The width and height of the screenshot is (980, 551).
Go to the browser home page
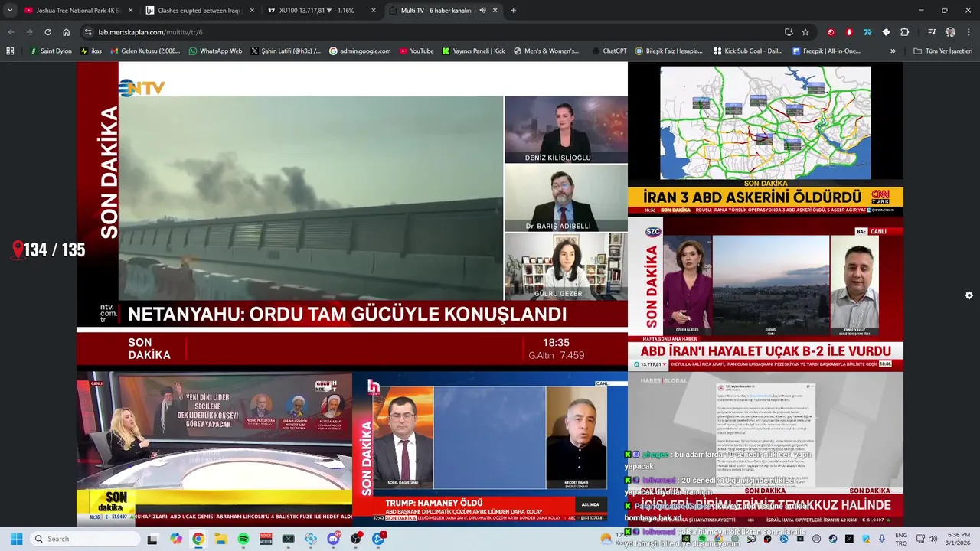pos(67,32)
